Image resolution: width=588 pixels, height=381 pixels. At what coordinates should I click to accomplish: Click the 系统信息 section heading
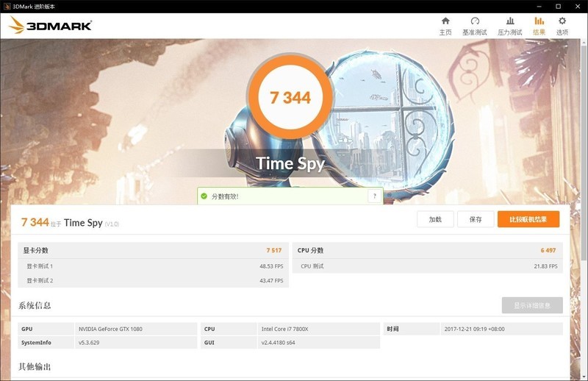click(x=35, y=305)
